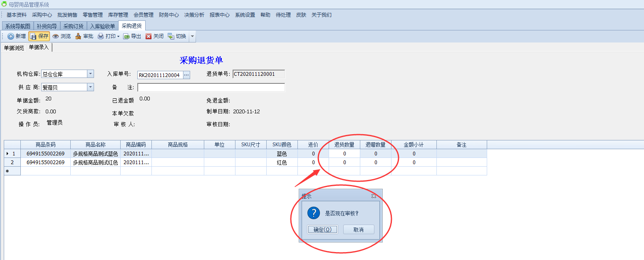This screenshot has height=260, width=644.
Task: Click the 退赠数量 cell in row 1
Action: tap(376, 154)
